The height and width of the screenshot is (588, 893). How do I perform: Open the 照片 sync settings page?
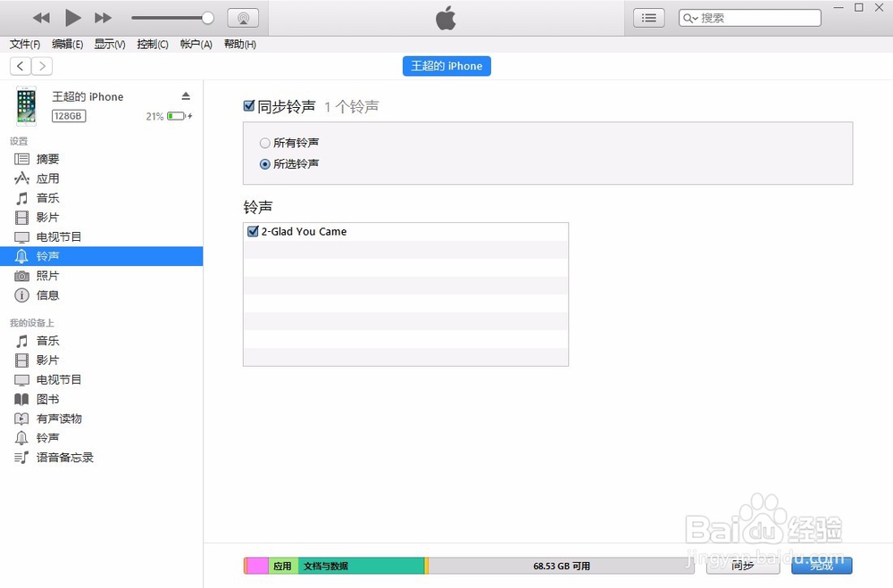pos(46,275)
